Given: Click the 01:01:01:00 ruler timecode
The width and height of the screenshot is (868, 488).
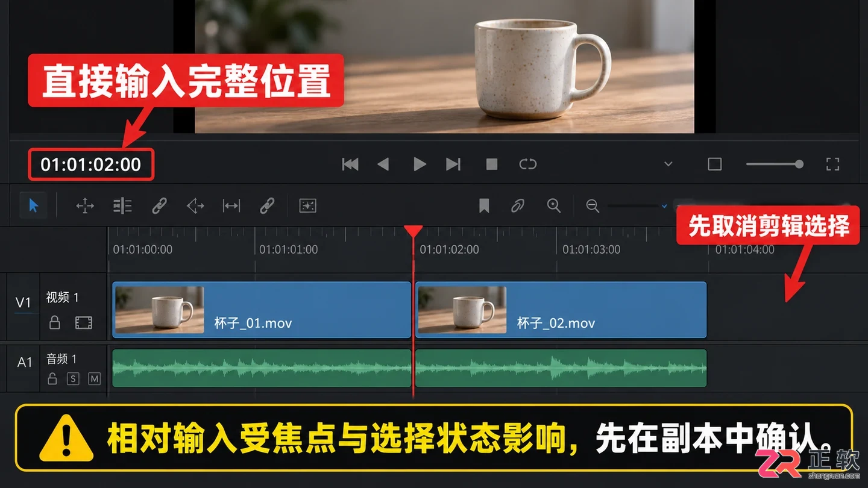Looking at the screenshot, I should [289, 249].
